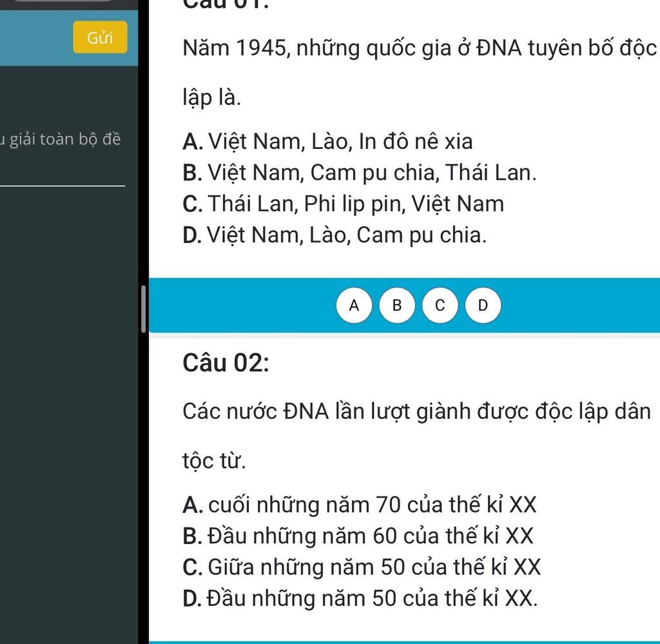
Task: Click the partially visible 'Câu 01' heading
Action: tap(226, 4)
